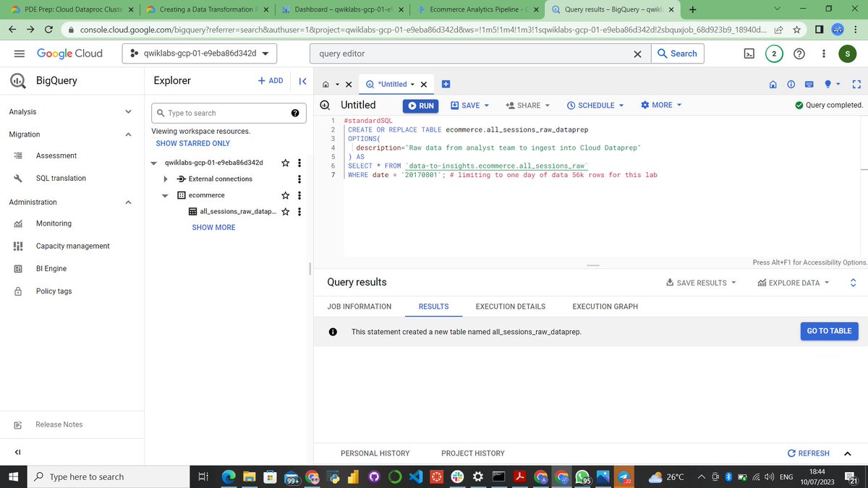Expand External connections tree node
The height and width of the screenshot is (488, 868).
pos(166,179)
